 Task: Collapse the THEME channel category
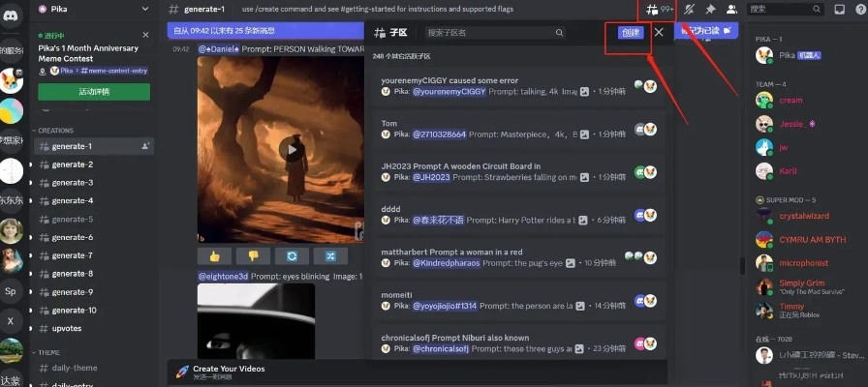tap(48, 352)
